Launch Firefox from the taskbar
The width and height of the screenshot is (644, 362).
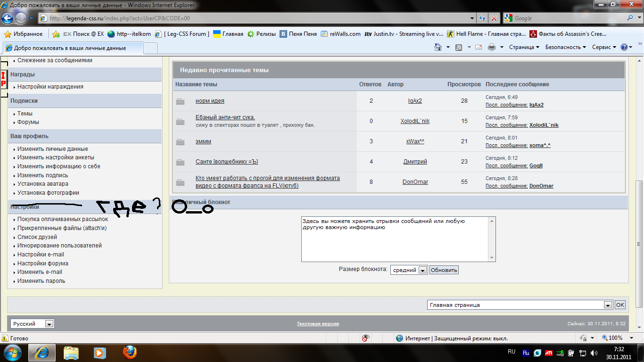[x=129, y=352]
